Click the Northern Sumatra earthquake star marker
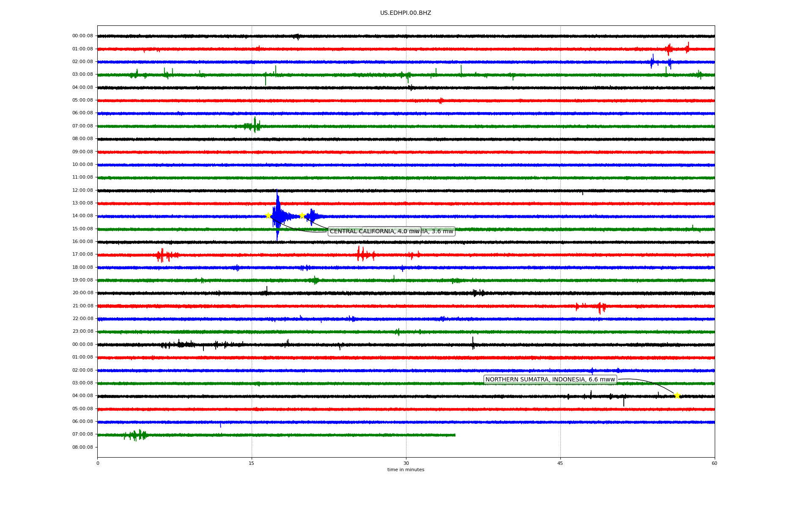The width and height of the screenshot is (812, 508). pos(677,396)
